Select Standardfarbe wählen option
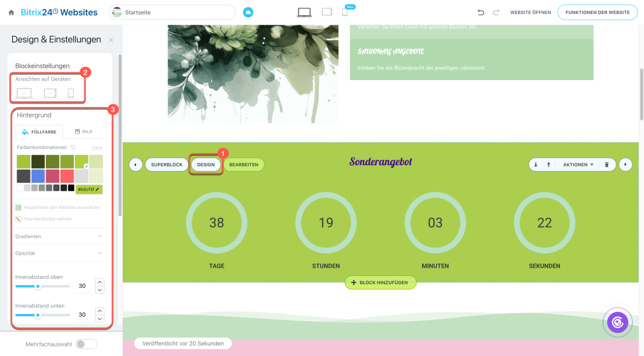The image size is (644, 356). (x=44, y=219)
